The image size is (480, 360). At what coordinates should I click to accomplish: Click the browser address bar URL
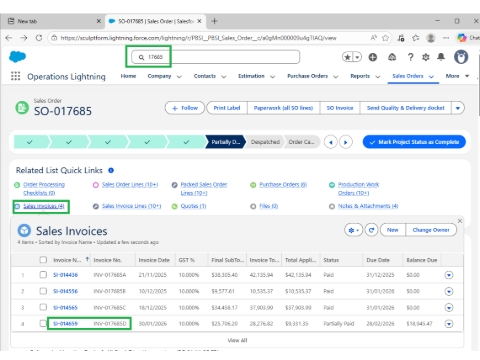pyautogui.click(x=198, y=38)
